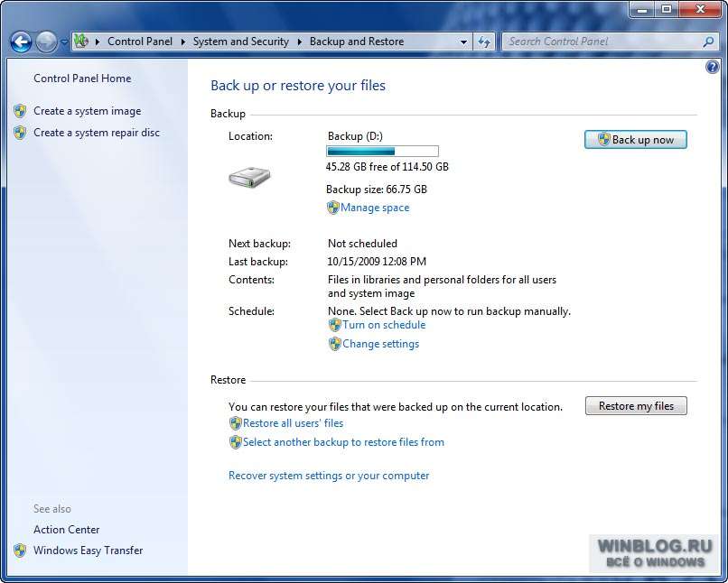Click the "Backup (D:)" location name
The image size is (728, 583).
pyautogui.click(x=355, y=136)
